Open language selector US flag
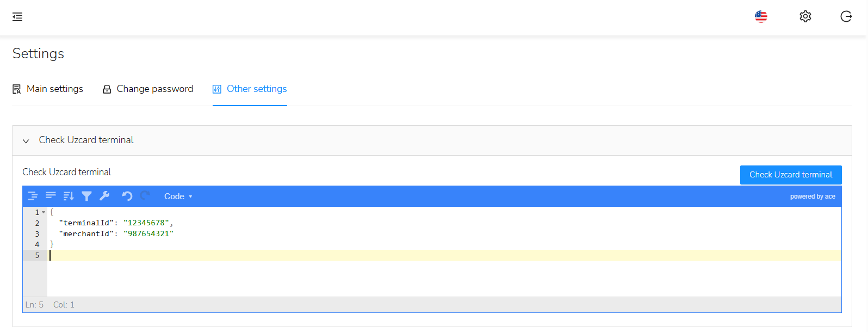This screenshot has width=868, height=332. point(761,17)
